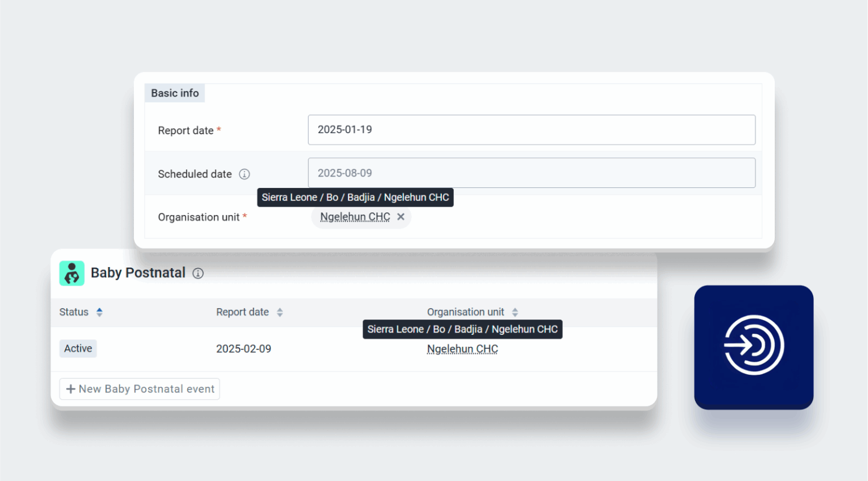Open the Ngelehun CHC link in the events table

click(x=462, y=348)
